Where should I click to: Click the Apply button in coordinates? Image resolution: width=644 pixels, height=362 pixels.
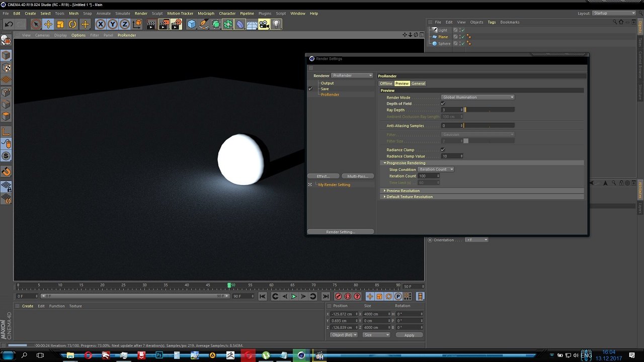coord(409,335)
